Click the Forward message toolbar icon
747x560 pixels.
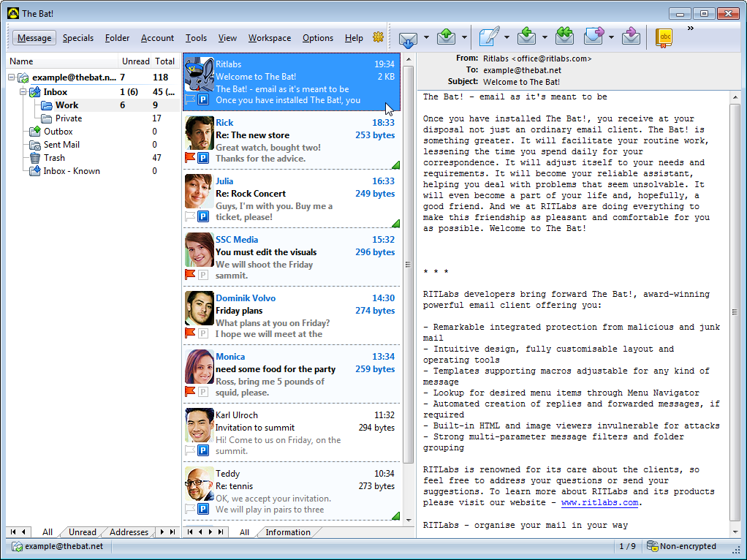pyautogui.click(x=594, y=37)
